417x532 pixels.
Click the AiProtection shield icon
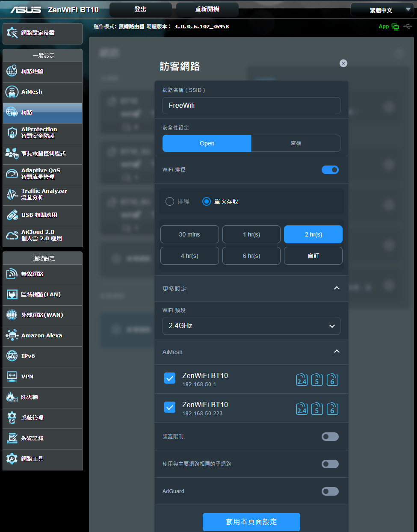[x=12, y=133]
